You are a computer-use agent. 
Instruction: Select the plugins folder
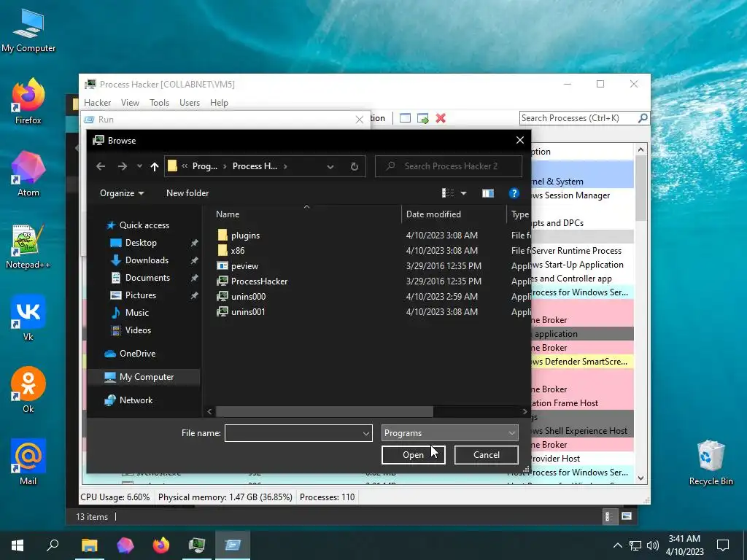coord(245,236)
